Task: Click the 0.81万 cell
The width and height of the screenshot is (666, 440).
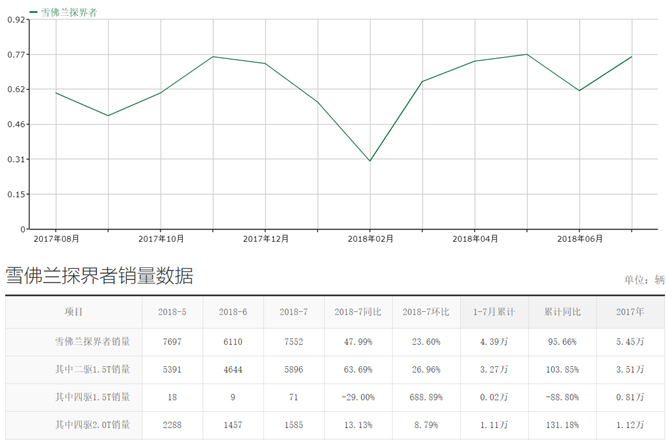Action: coord(630,398)
